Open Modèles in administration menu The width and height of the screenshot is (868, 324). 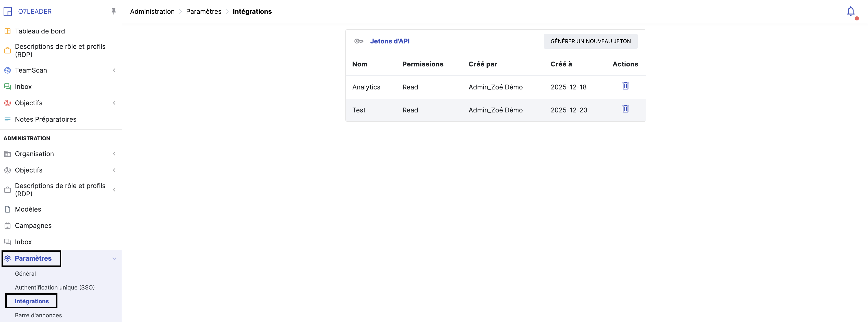click(28, 209)
